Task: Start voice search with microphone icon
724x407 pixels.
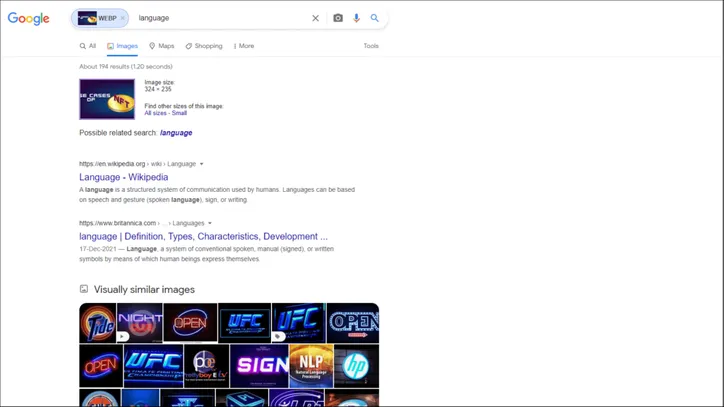Action: (x=356, y=18)
